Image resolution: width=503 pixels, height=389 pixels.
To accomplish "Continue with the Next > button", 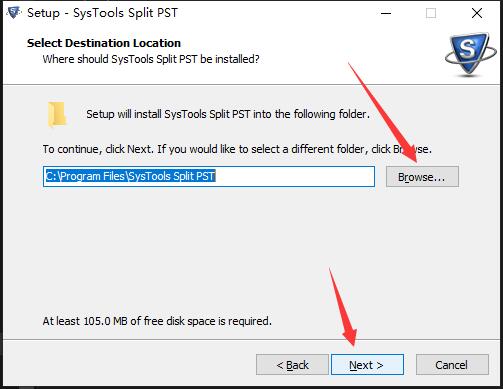I will (x=367, y=365).
